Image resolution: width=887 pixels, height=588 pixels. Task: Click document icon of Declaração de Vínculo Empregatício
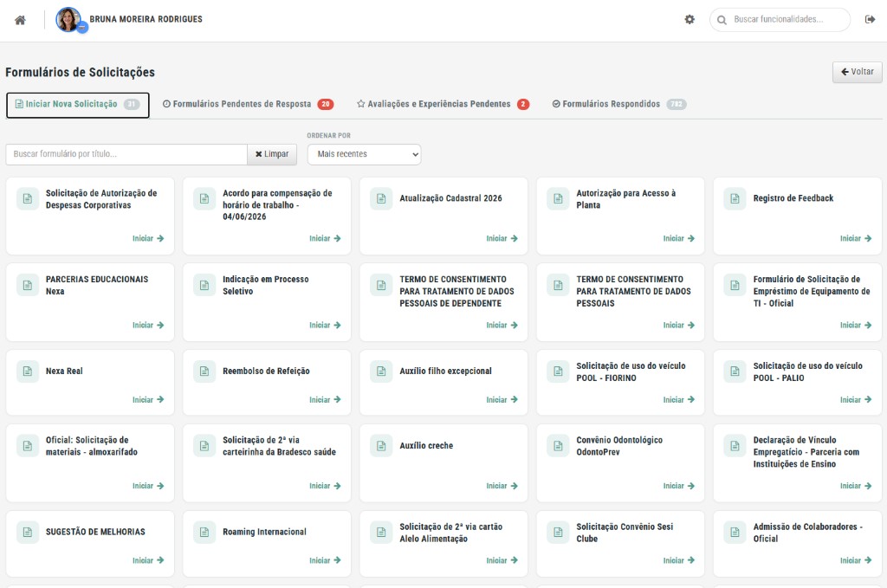click(735, 446)
